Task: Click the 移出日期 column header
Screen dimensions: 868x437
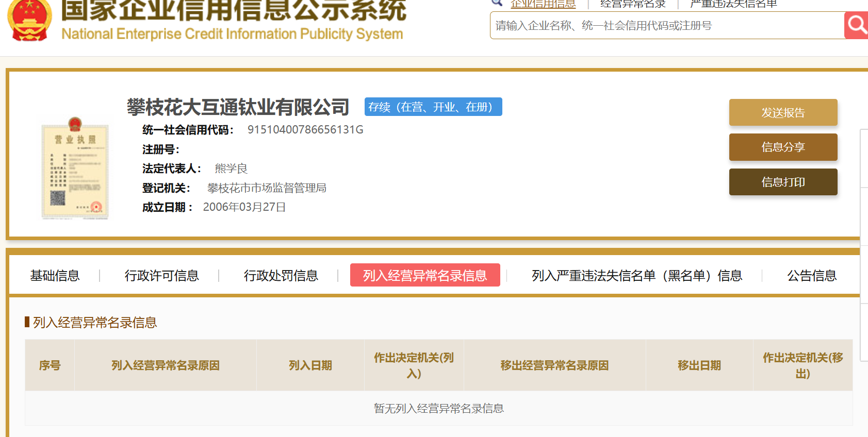Action: pyautogui.click(x=699, y=365)
